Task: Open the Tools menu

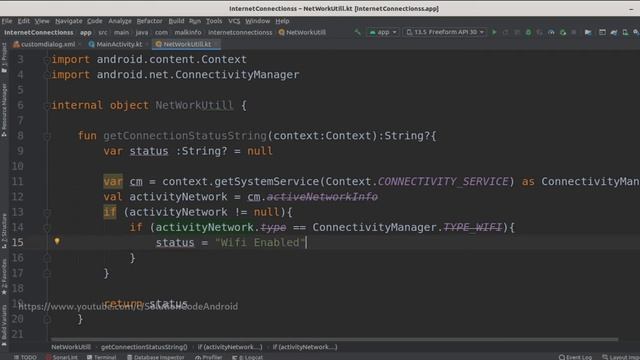Action: tap(214, 21)
